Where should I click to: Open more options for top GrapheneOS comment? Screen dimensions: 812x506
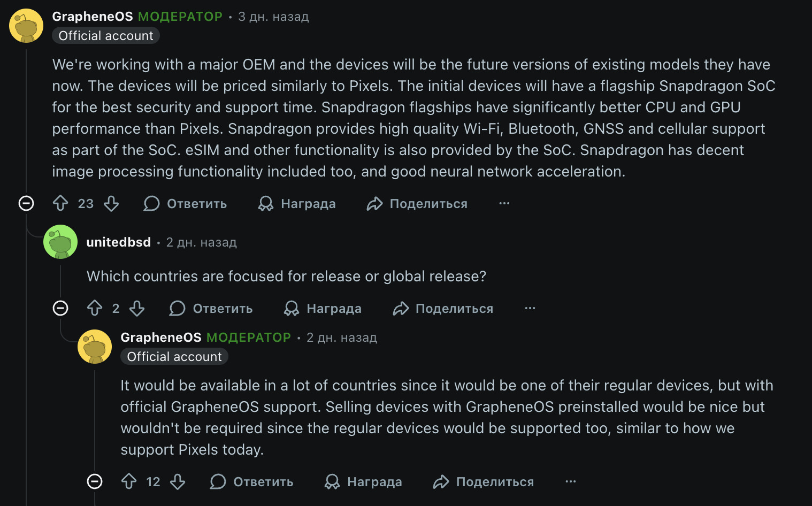point(504,203)
